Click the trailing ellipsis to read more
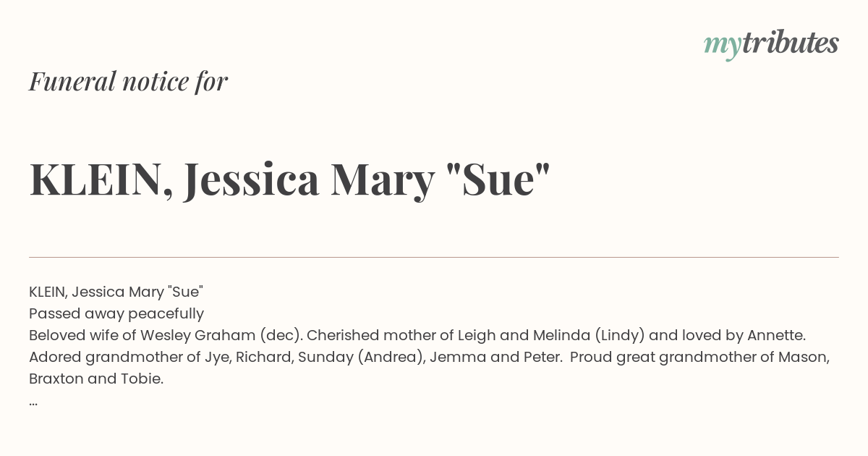Image resolution: width=868 pixels, height=456 pixels. [x=33, y=402]
